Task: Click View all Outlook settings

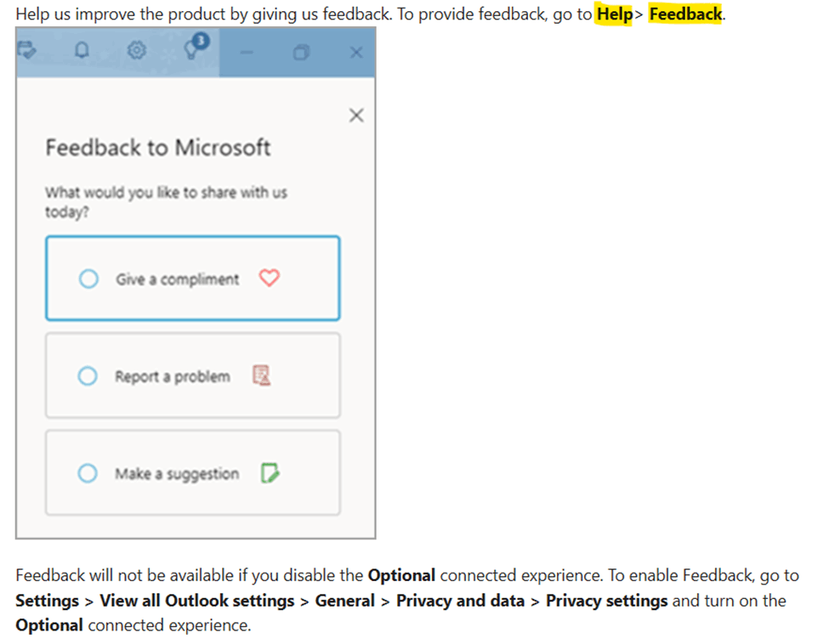Action: pyautogui.click(x=196, y=601)
